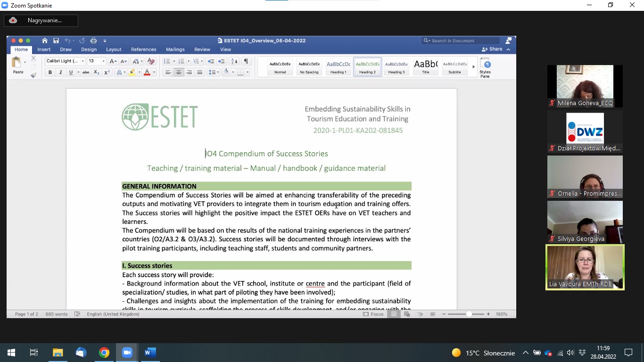The height and width of the screenshot is (362, 644).
Task: Expand the styles gallery arrow
Action: (x=473, y=67)
